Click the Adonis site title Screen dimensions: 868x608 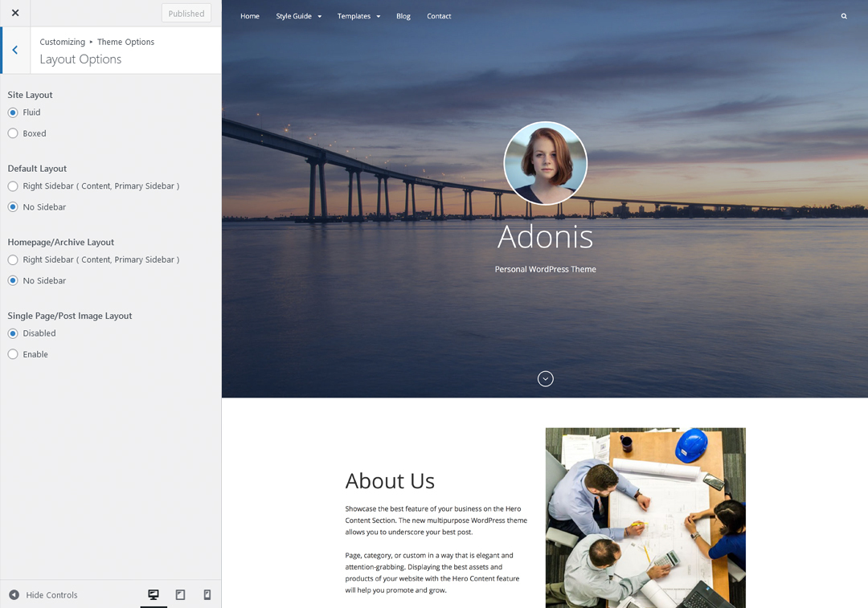click(x=545, y=237)
